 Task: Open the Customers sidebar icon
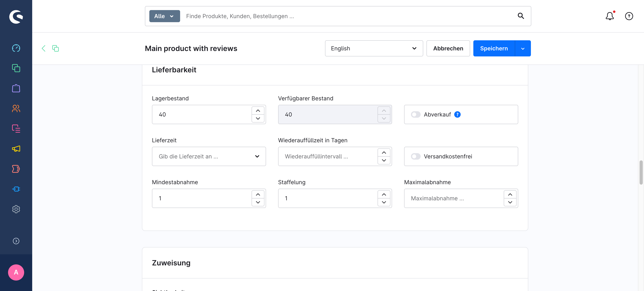(16, 108)
